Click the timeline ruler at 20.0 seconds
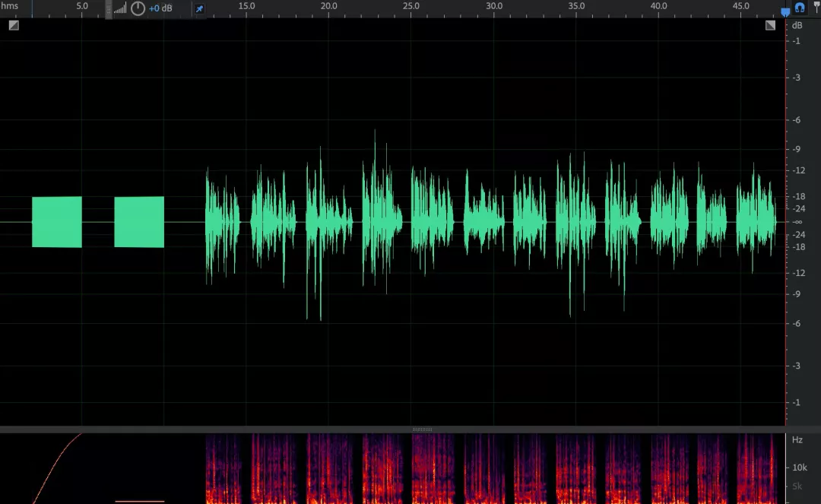Image resolution: width=821 pixels, height=504 pixels. pyautogui.click(x=329, y=6)
